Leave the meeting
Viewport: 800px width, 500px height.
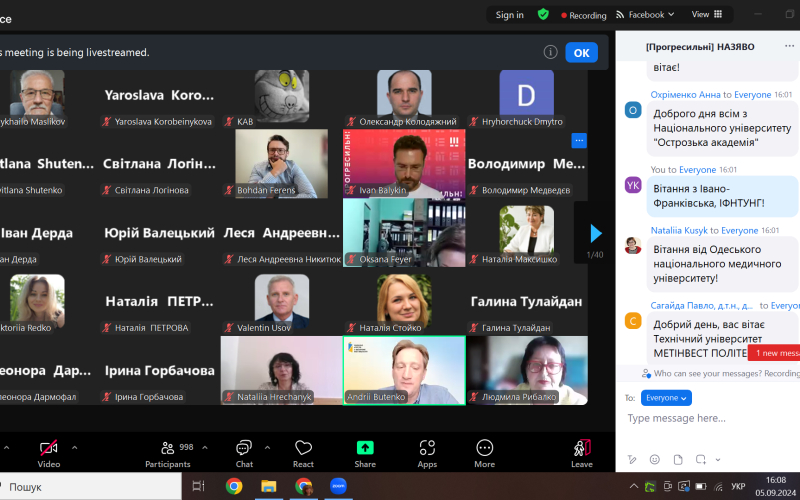point(582,454)
